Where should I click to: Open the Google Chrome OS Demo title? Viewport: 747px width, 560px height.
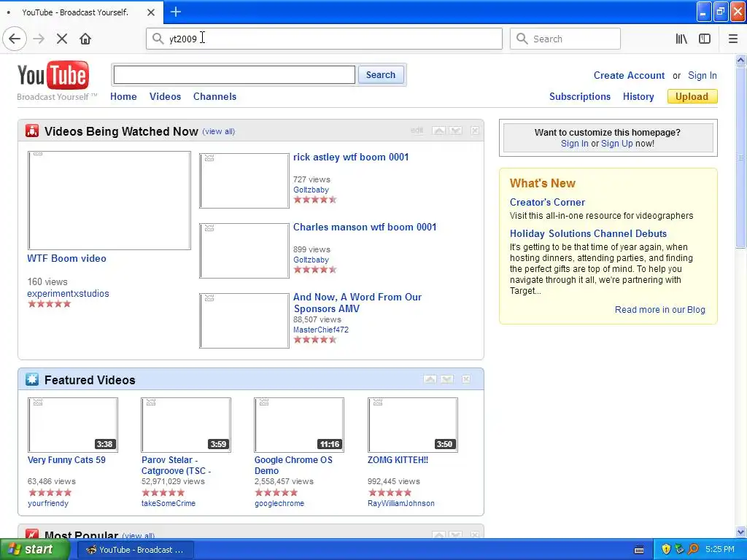point(293,465)
